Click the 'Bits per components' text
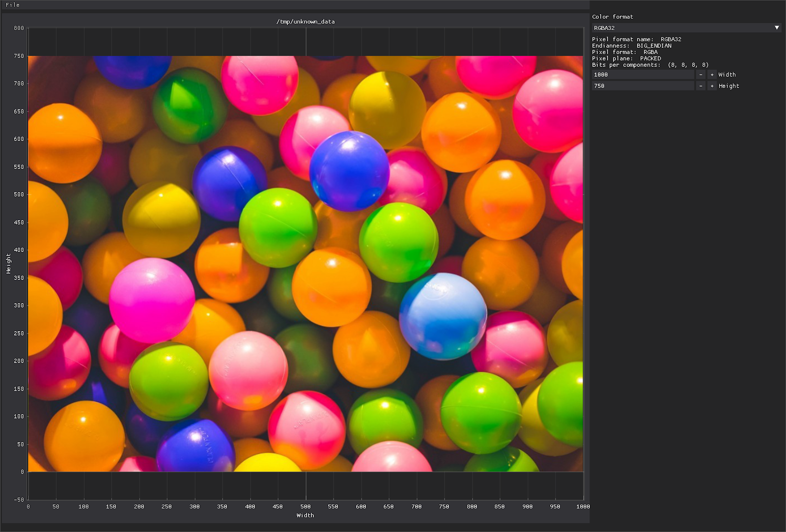 point(650,65)
